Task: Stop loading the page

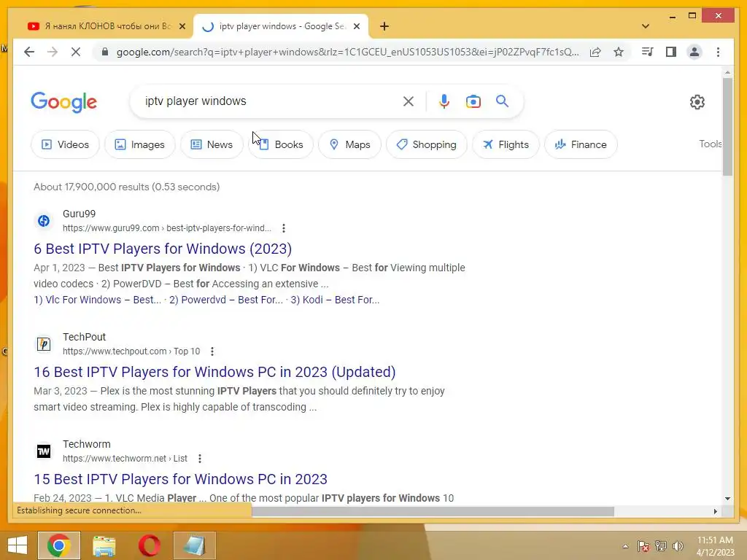Action: pyautogui.click(x=76, y=52)
